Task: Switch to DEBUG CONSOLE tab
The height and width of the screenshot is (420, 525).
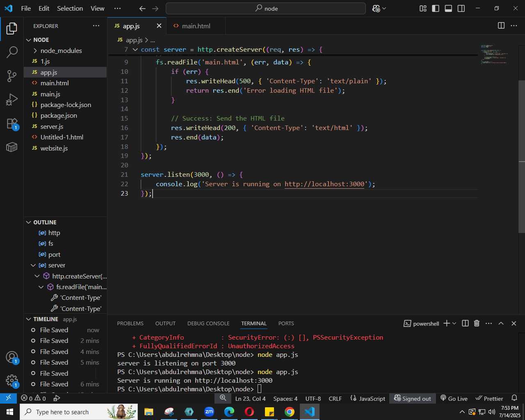Action: [208, 324]
